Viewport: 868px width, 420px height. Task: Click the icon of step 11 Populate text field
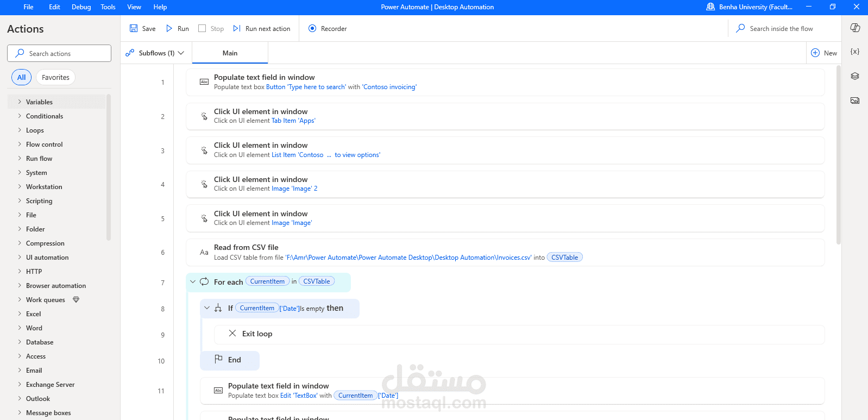pos(218,391)
